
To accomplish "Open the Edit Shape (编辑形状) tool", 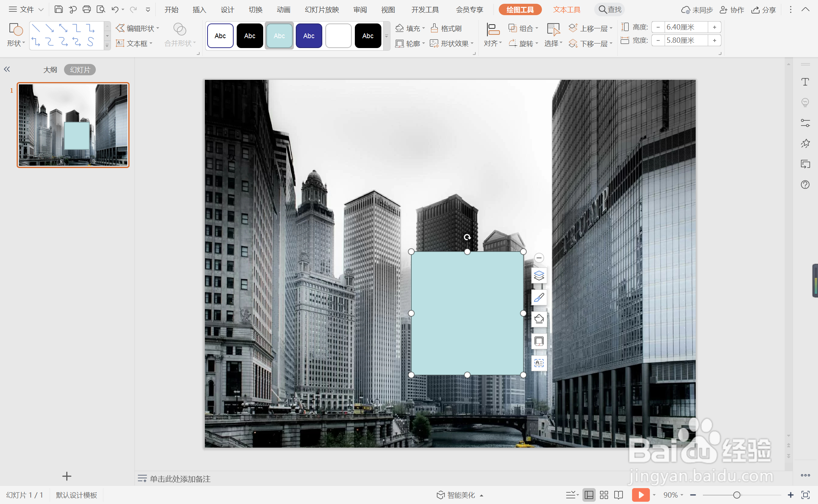I will coord(137,28).
